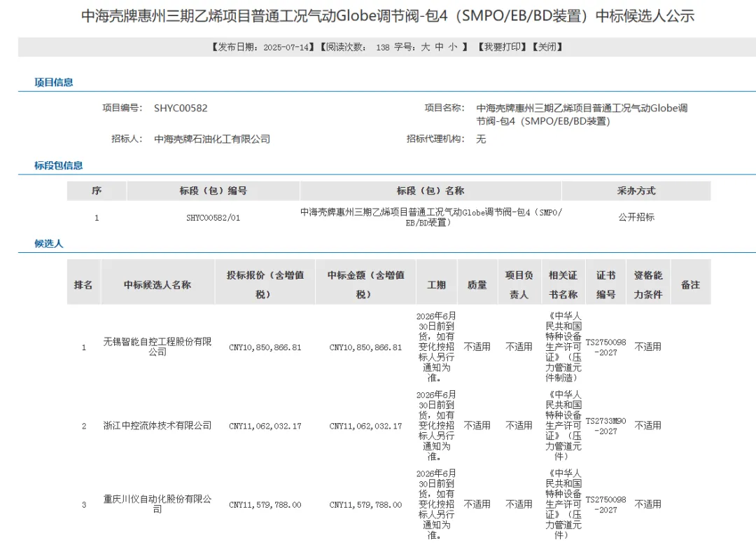The image size is (756, 547).
Task: Select the page title heading text
Action: tap(388, 16)
